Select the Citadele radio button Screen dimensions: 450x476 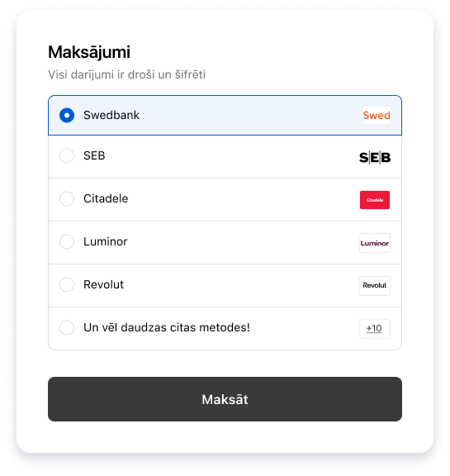pos(67,198)
